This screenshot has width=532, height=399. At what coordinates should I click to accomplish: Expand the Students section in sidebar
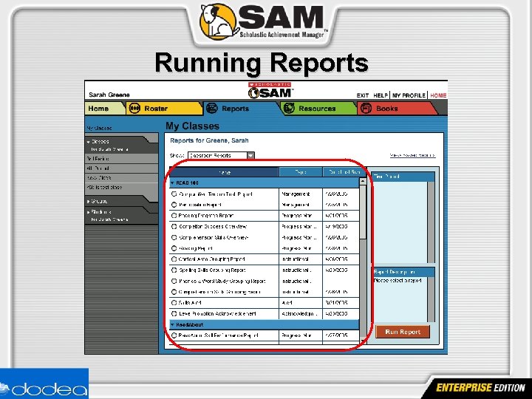tap(88, 212)
